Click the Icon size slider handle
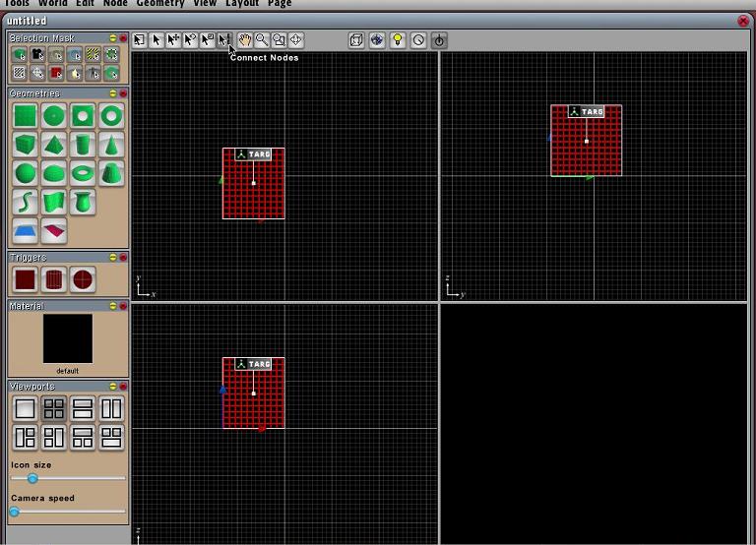The height and width of the screenshot is (545, 756). click(32, 479)
